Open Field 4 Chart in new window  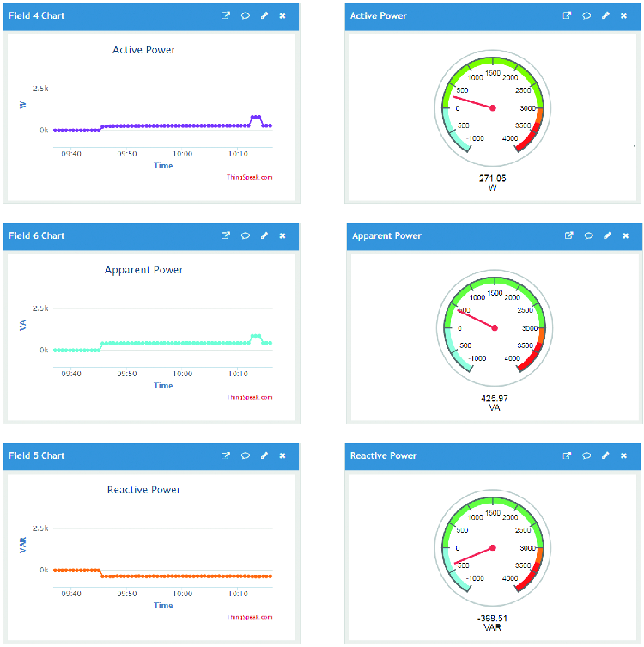pos(226,16)
